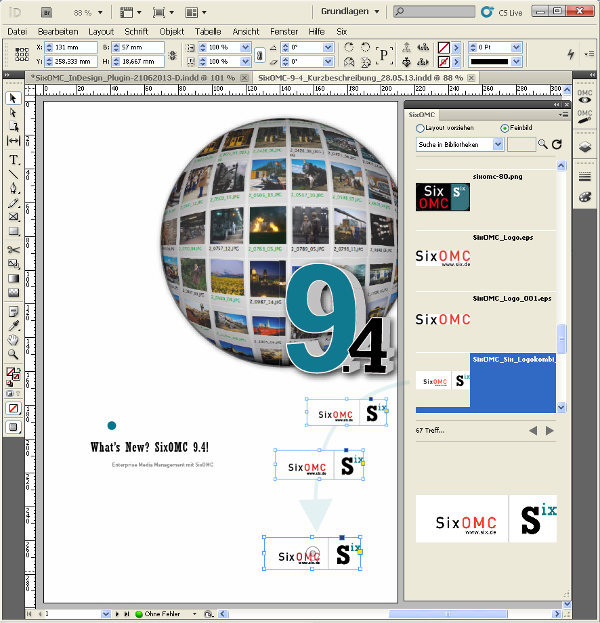Click the fill color swatch in control bar

[x=444, y=48]
